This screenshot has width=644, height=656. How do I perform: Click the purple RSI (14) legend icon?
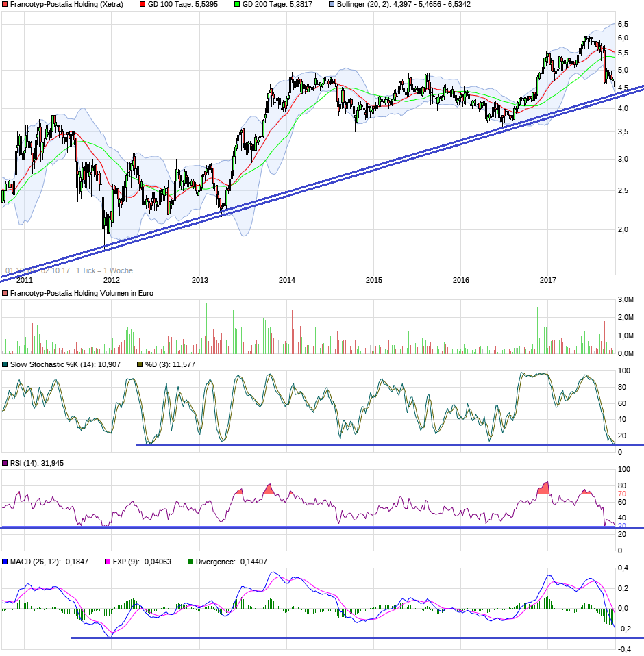pos(6,462)
